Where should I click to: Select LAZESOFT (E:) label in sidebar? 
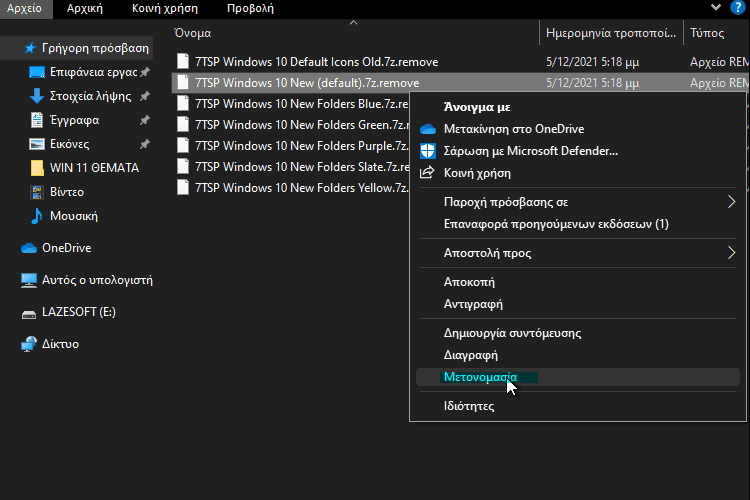[79, 312]
